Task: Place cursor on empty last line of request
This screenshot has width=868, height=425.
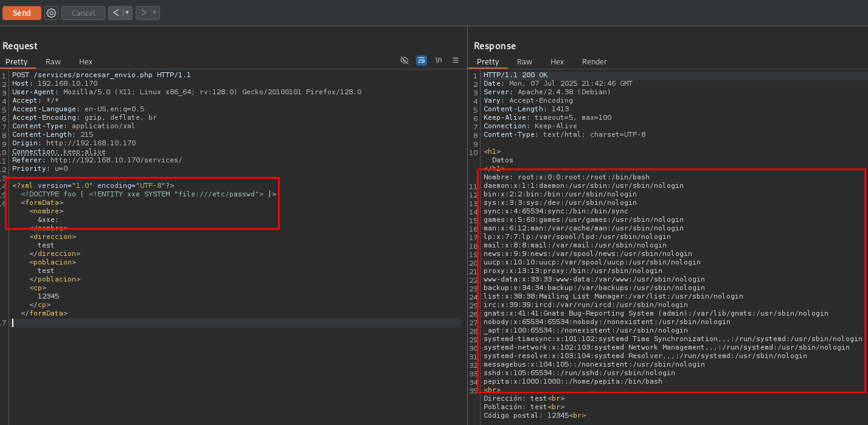Action: point(236,323)
